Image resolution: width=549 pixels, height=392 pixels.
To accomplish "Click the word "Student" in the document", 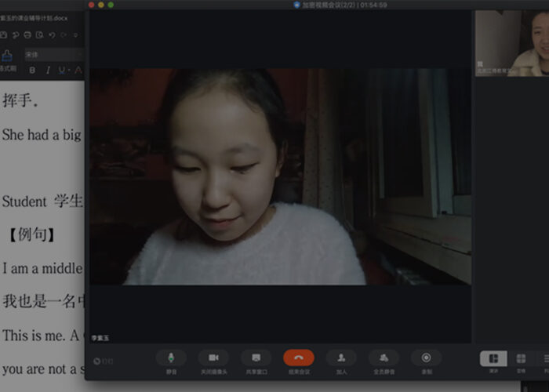I will (x=24, y=201).
